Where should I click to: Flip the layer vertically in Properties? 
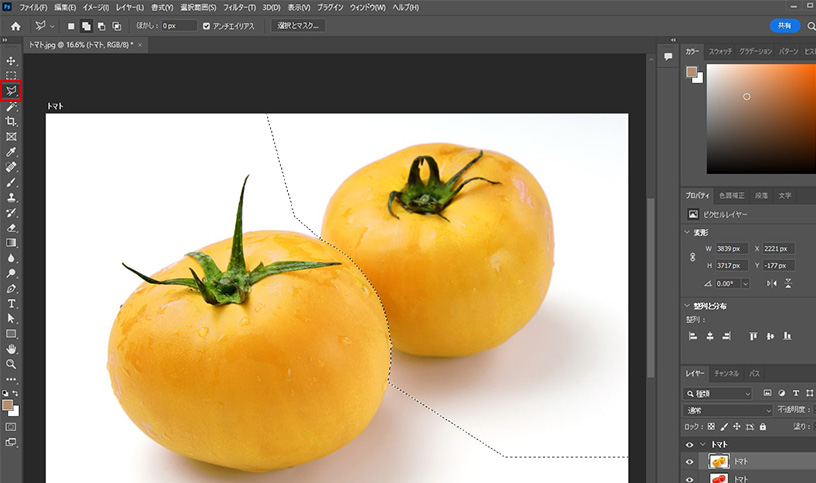pos(788,283)
